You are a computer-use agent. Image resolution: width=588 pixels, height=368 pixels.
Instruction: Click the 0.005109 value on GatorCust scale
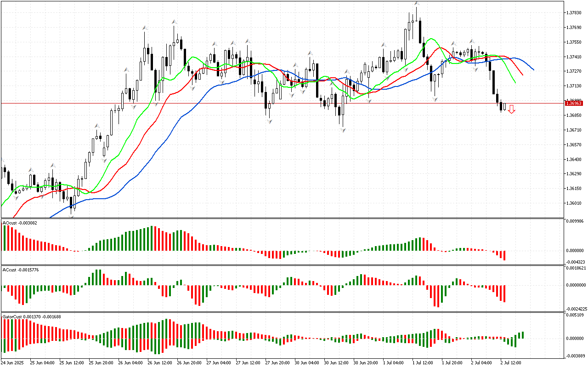click(x=575, y=316)
